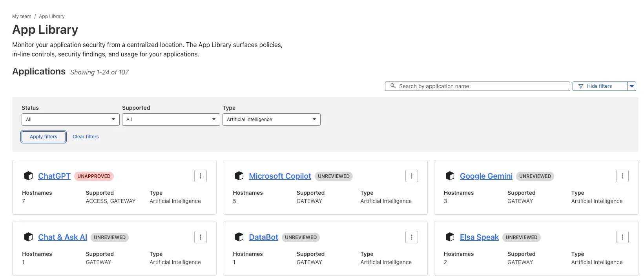Open Microsoft Copilot's kebab options menu
The width and height of the screenshot is (644, 279).
411,176
